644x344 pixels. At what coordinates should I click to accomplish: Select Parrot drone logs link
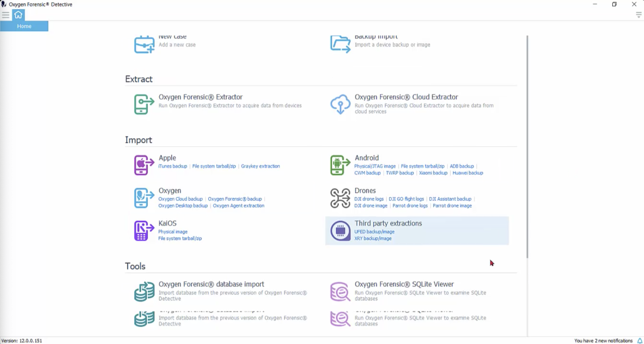tap(410, 206)
